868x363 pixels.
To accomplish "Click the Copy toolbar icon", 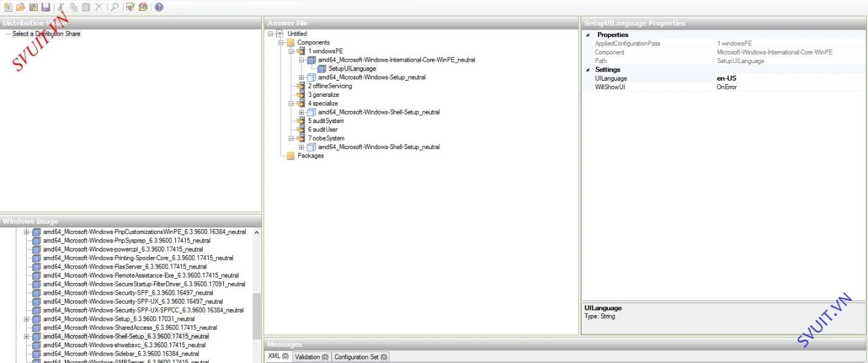I will (x=73, y=7).
